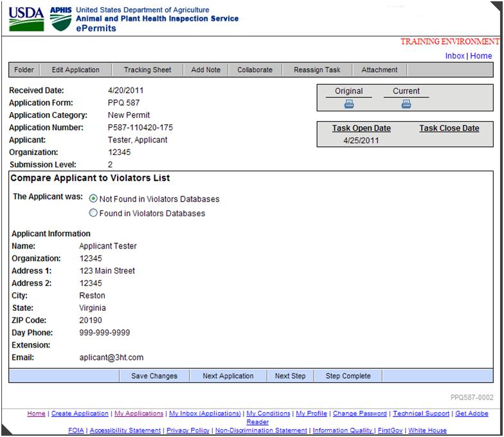504x437 pixels.
Task: Open the Tracking Sheet
Action: pyautogui.click(x=147, y=70)
